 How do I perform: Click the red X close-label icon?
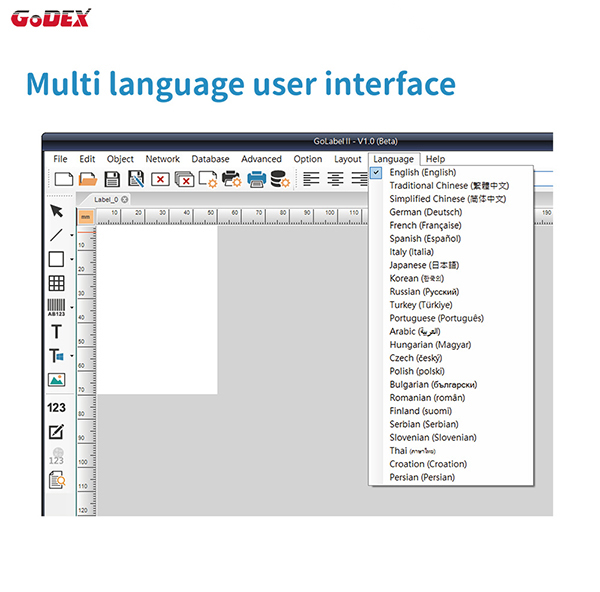160,179
